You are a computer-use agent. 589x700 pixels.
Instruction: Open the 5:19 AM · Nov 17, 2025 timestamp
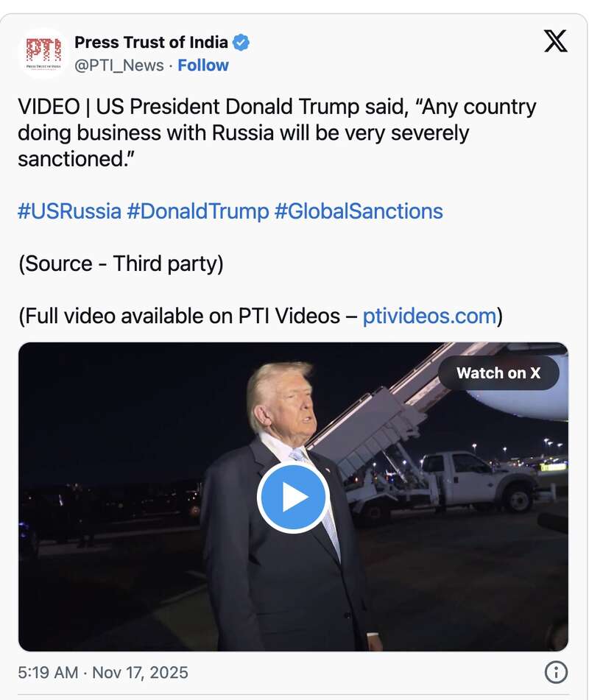(x=103, y=672)
